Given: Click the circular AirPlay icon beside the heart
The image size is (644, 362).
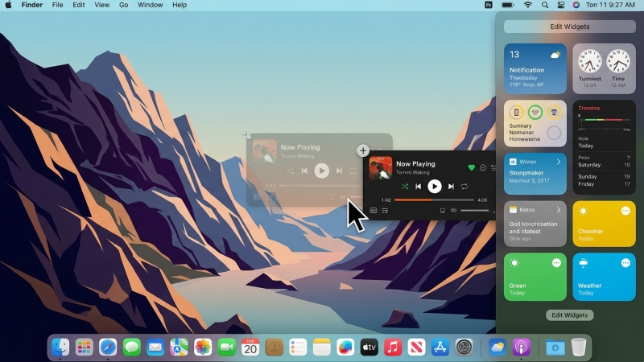Looking at the screenshot, I should [x=483, y=167].
